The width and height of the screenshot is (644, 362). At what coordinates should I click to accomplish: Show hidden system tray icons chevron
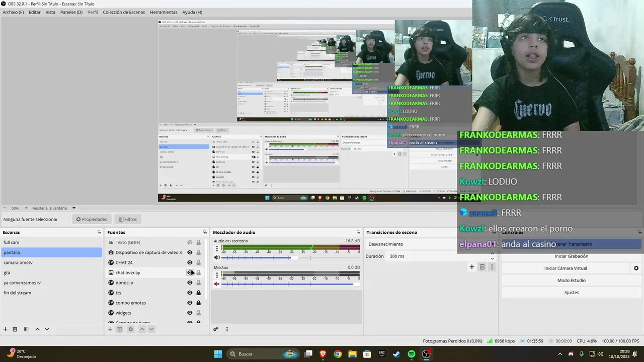pyautogui.click(x=560, y=354)
